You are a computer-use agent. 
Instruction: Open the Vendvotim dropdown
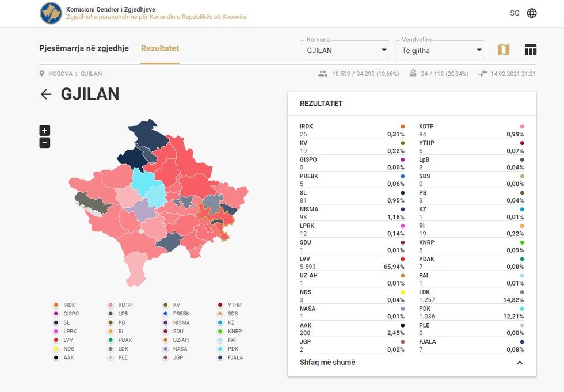(439, 50)
